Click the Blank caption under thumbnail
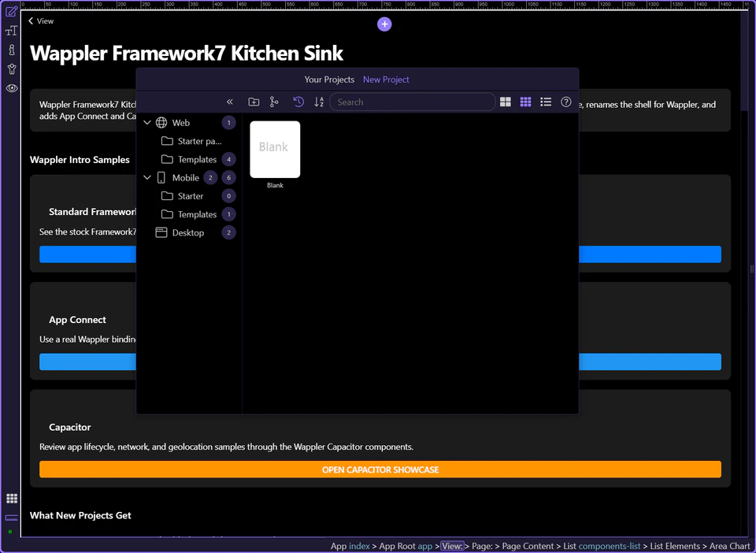This screenshot has width=756, height=553. click(x=275, y=185)
